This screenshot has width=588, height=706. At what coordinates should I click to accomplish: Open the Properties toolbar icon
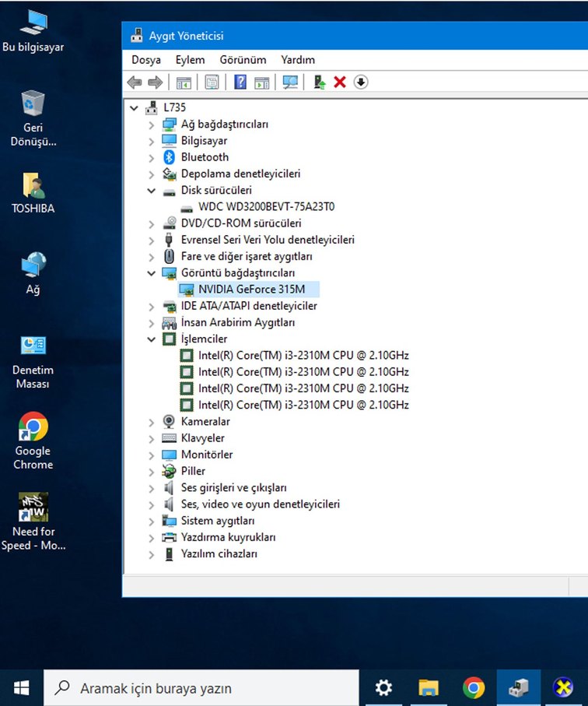coord(212,83)
